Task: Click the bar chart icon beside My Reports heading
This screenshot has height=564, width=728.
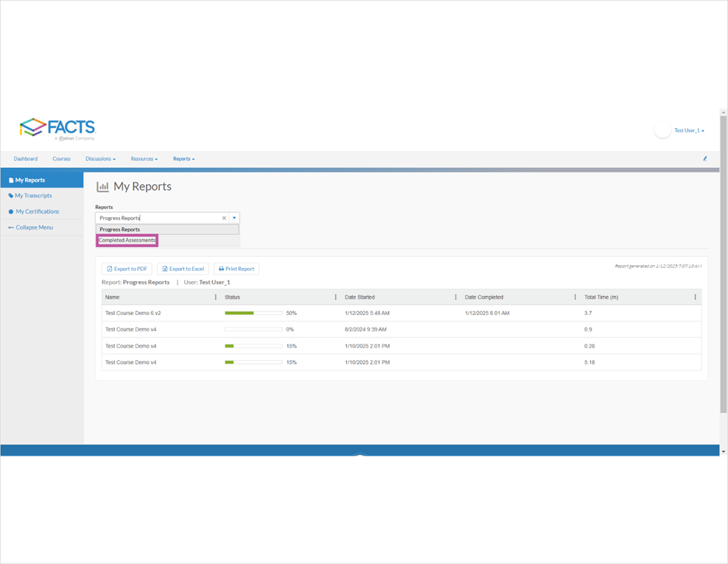Action: coord(102,186)
